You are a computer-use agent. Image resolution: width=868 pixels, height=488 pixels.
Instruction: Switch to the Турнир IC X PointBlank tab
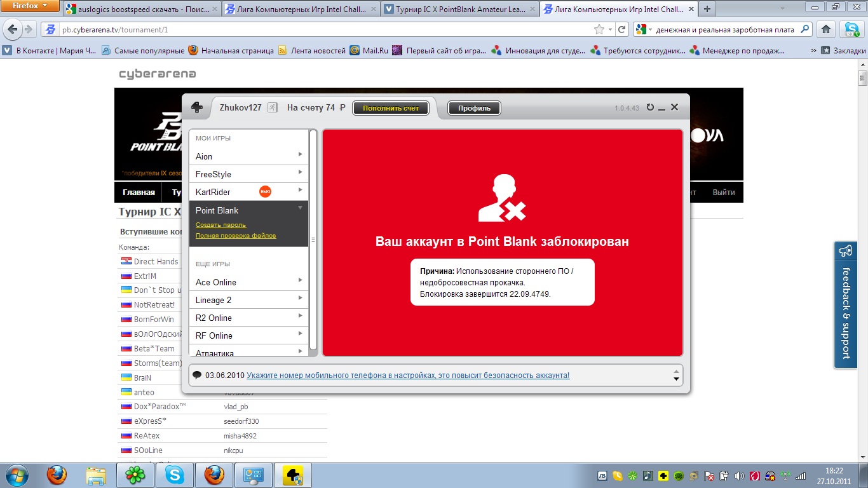(x=459, y=10)
